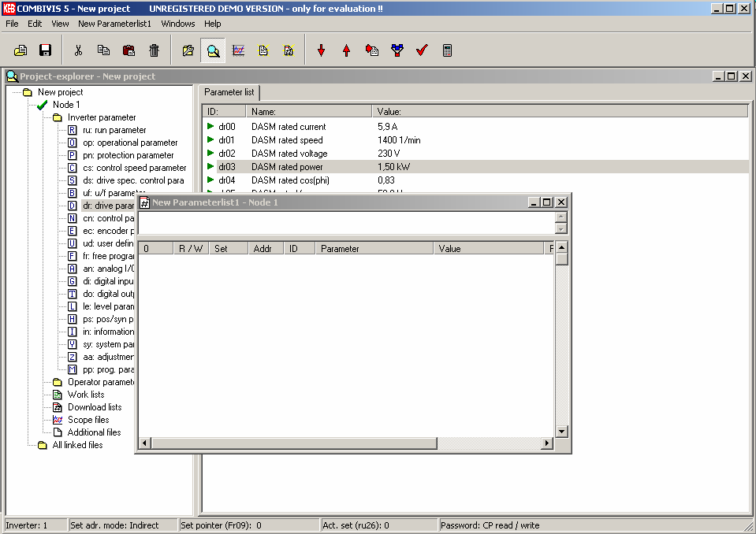Viewport: 756px width, 534px height.
Task: Click the save floppy disk icon
Action: (x=45, y=50)
